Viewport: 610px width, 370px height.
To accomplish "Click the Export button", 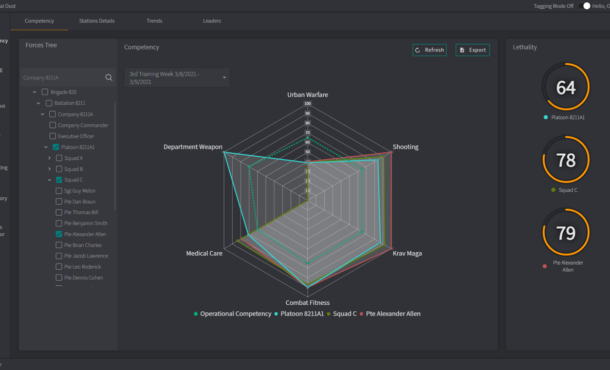I will (x=473, y=50).
